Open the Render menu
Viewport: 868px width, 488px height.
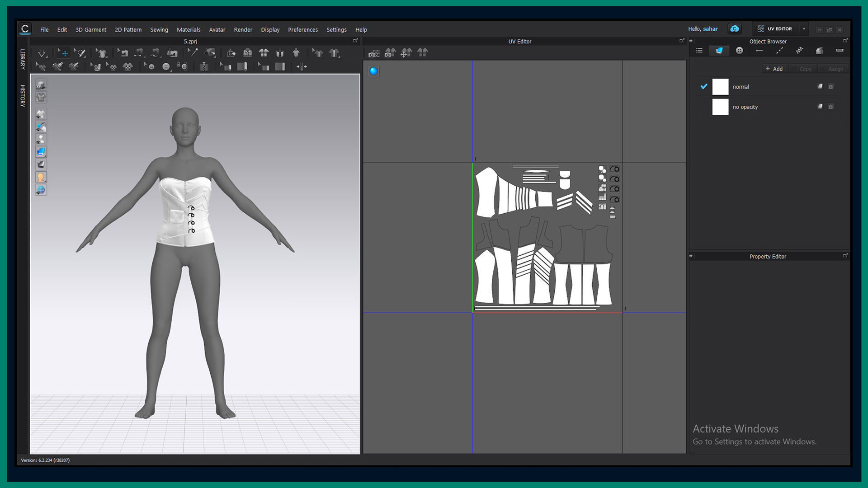(243, 29)
